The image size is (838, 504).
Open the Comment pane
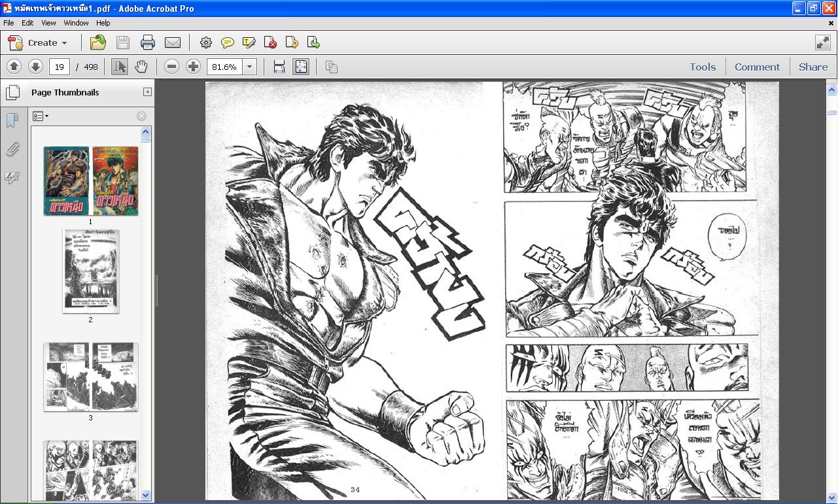click(x=757, y=67)
